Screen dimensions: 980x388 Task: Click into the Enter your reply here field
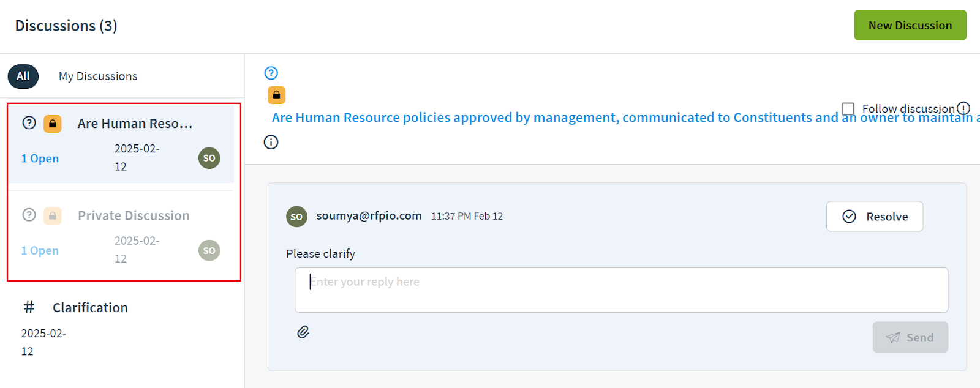pos(621,290)
